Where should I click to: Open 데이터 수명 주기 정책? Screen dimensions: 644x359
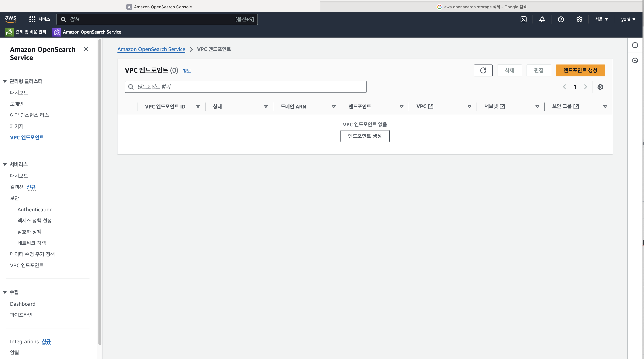click(x=32, y=254)
